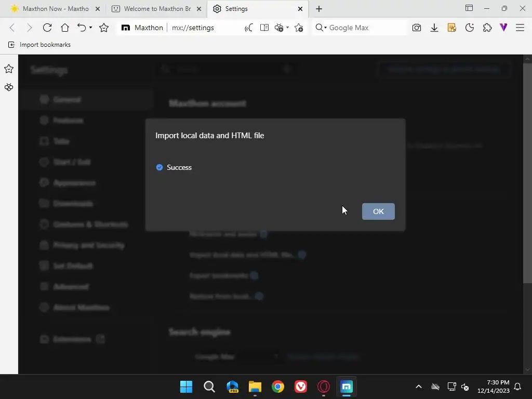
Task: Expand the undo arrow dropdown
Action: point(90,28)
